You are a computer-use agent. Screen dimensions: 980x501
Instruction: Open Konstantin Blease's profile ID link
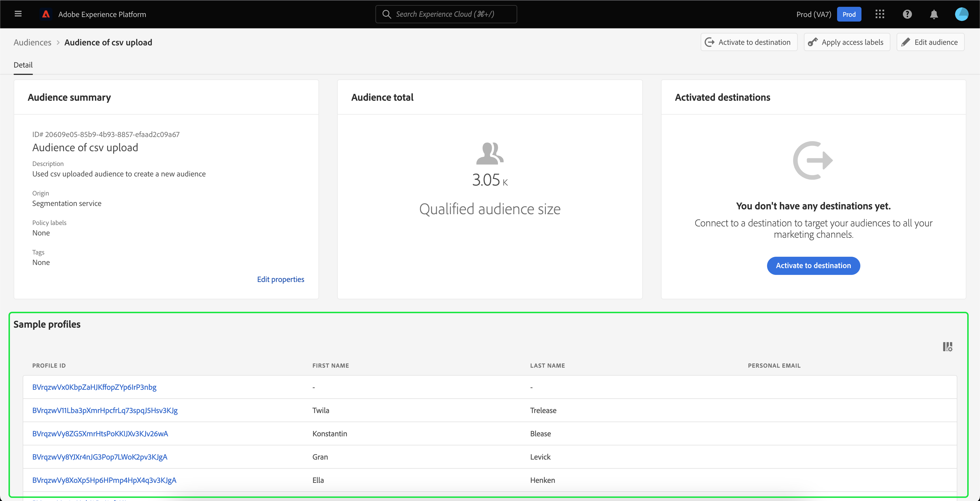coord(100,433)
